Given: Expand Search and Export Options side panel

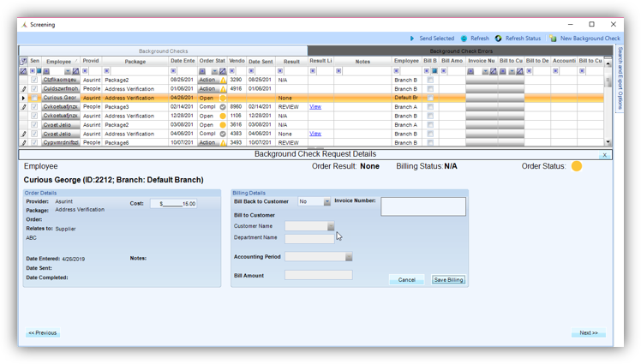Looking at the screenshot, I should pos(620,79).
